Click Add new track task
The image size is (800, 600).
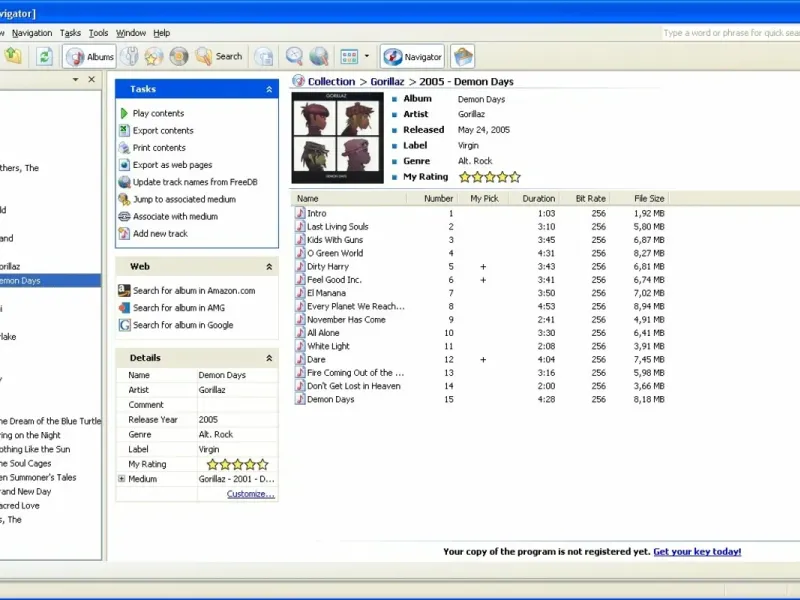click(154, 234)
